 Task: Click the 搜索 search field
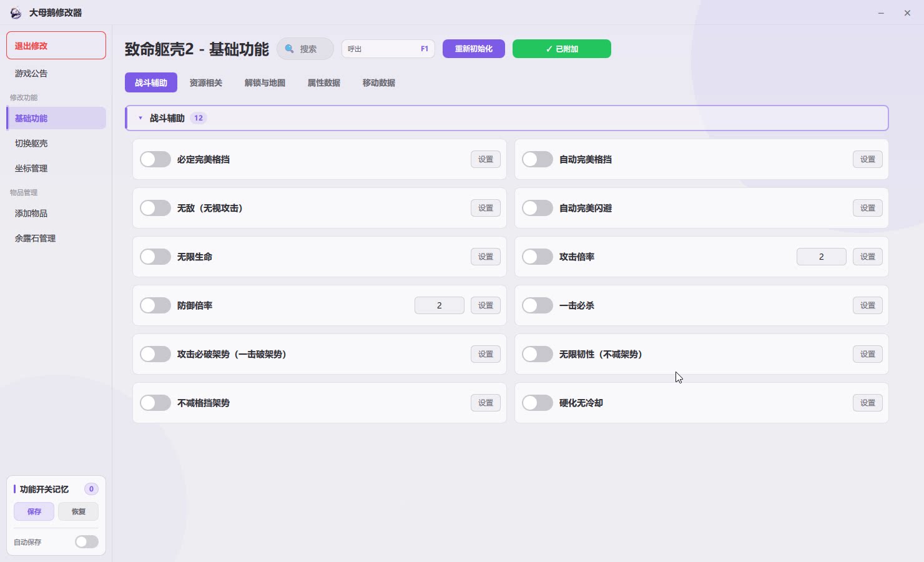pyautogui.click(x=305, y=49)
